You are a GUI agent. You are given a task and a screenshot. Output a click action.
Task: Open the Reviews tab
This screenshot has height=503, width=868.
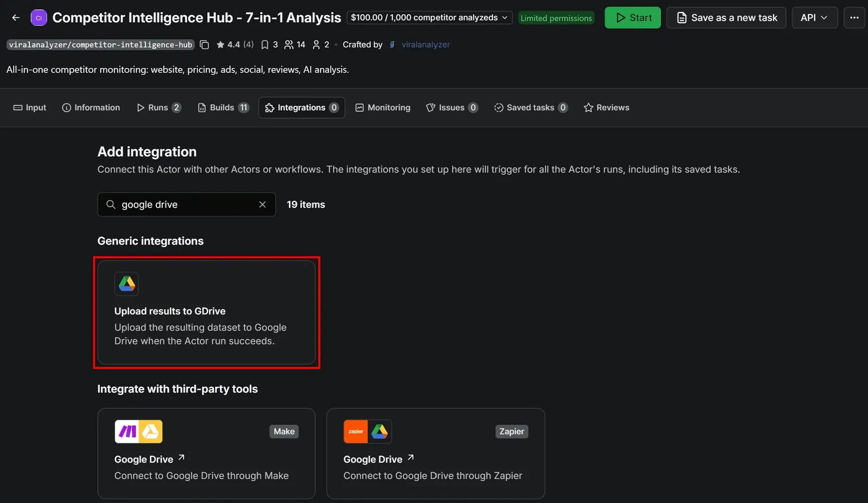tap(607, 107)
